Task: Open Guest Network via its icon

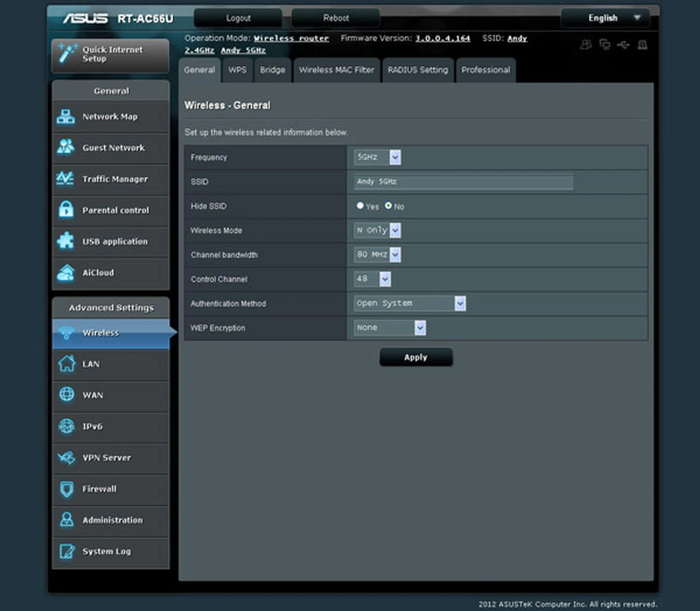Action: tap(66, 147)
